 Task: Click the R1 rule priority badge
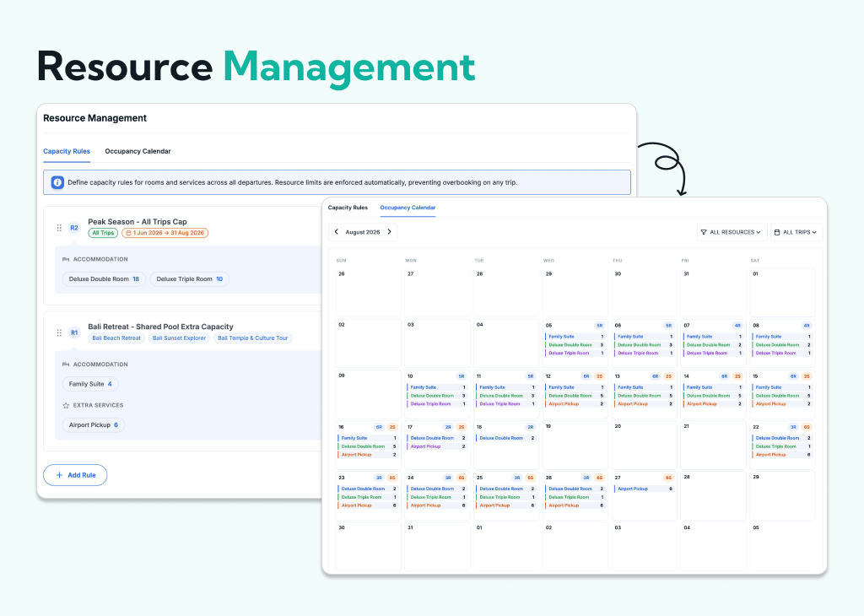tap(74, 332)
